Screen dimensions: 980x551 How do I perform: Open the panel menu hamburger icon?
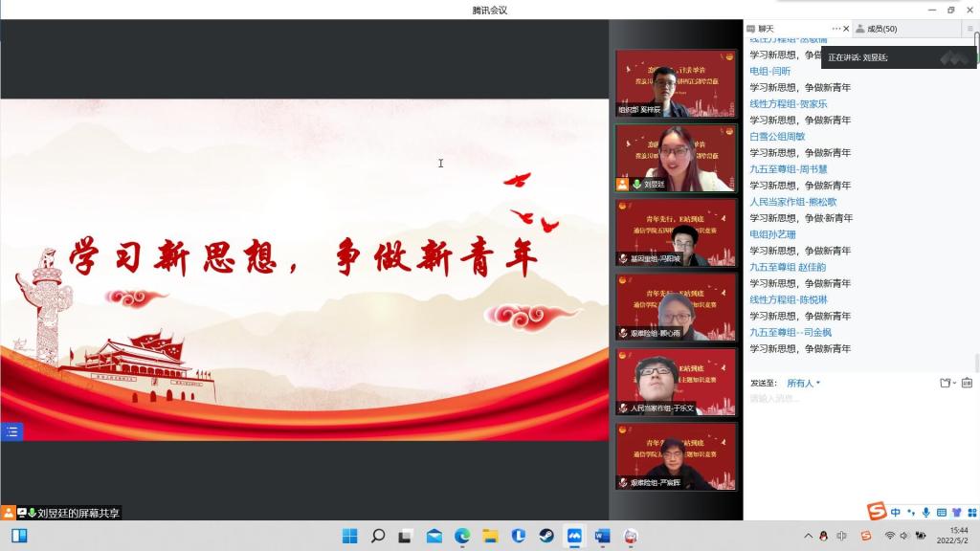pos(969,29)
